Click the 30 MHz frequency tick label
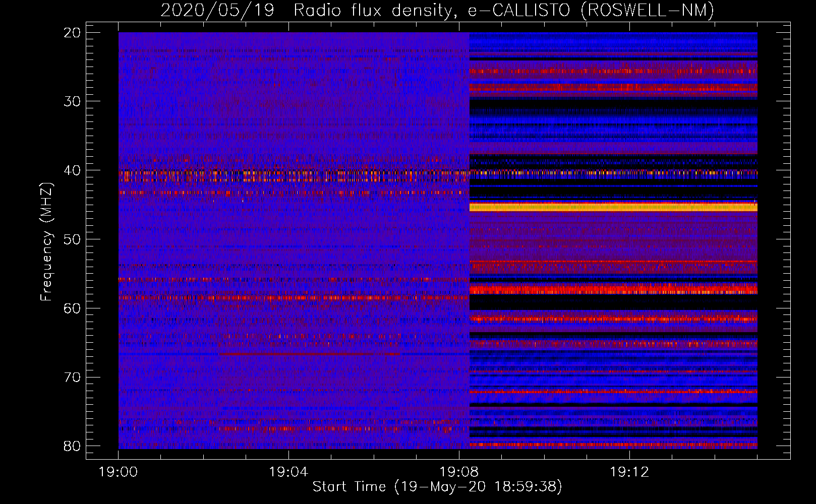816x504 pixels. (73, 101)
